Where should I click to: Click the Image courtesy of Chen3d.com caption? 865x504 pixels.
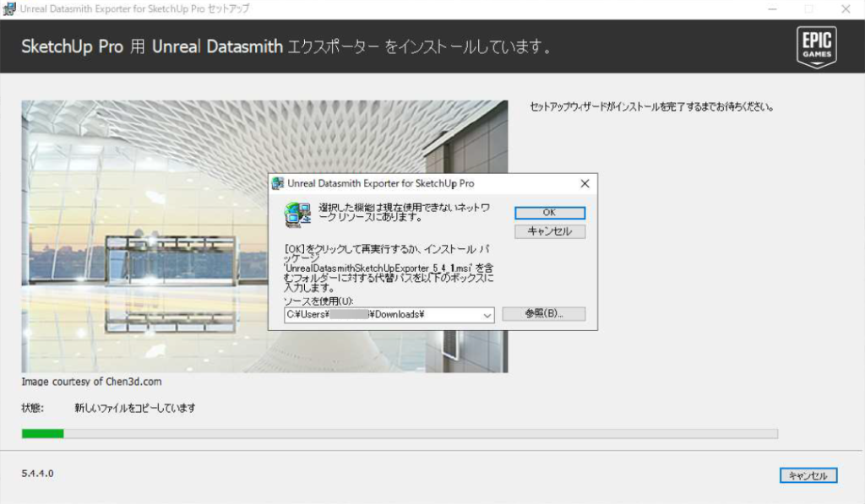[x=91, y=382]
